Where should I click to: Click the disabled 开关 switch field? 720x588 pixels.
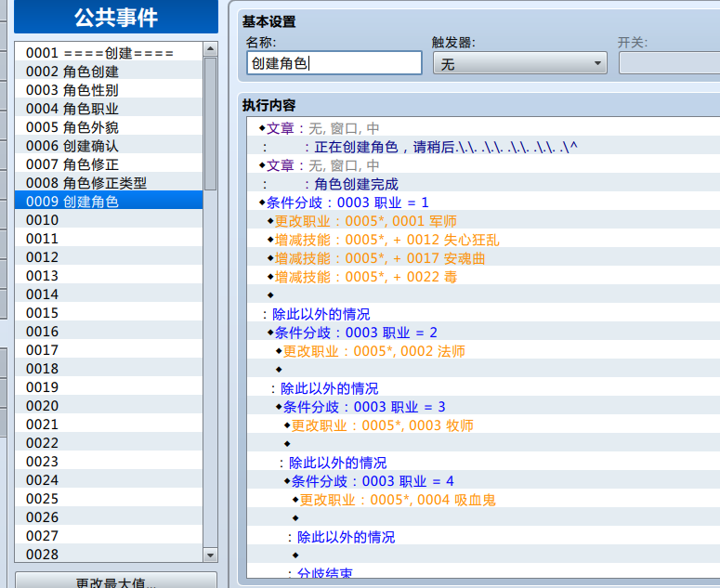[x=670, y=63]
